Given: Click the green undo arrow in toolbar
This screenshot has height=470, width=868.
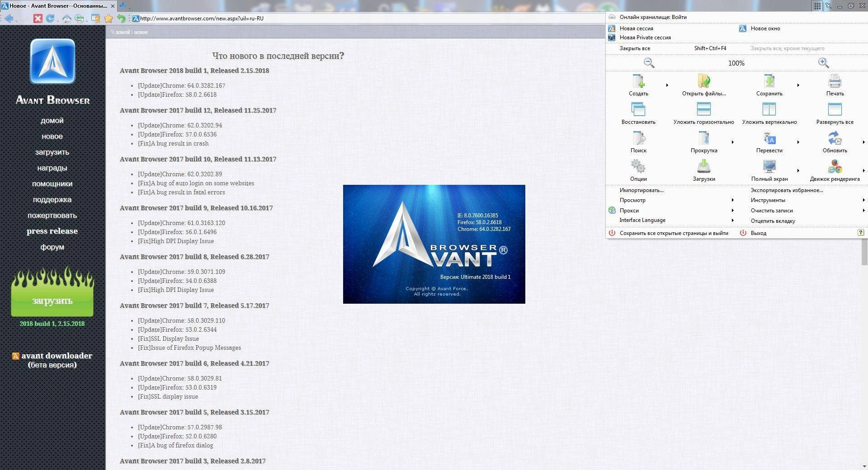Looking at the screenshot, I should (x=121, y=19).
